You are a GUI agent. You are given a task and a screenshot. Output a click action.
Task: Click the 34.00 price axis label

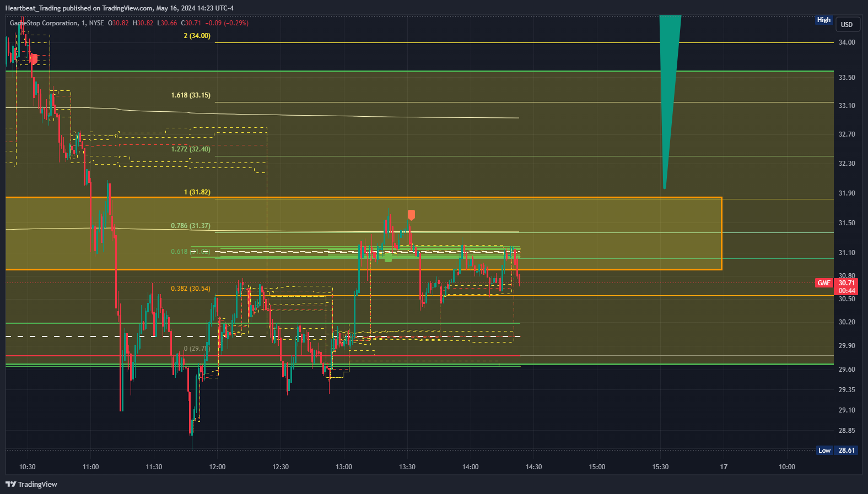point(847,42)
